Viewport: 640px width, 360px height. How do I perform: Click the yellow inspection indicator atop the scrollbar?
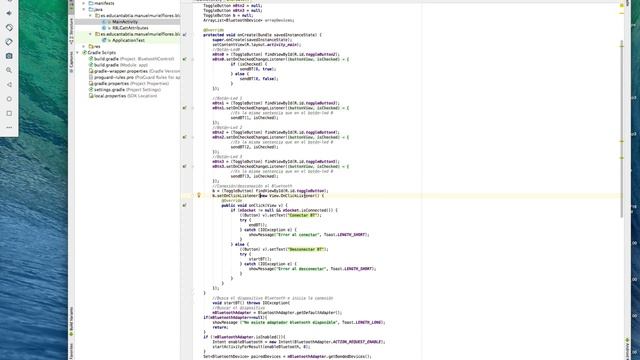point(622,5)
